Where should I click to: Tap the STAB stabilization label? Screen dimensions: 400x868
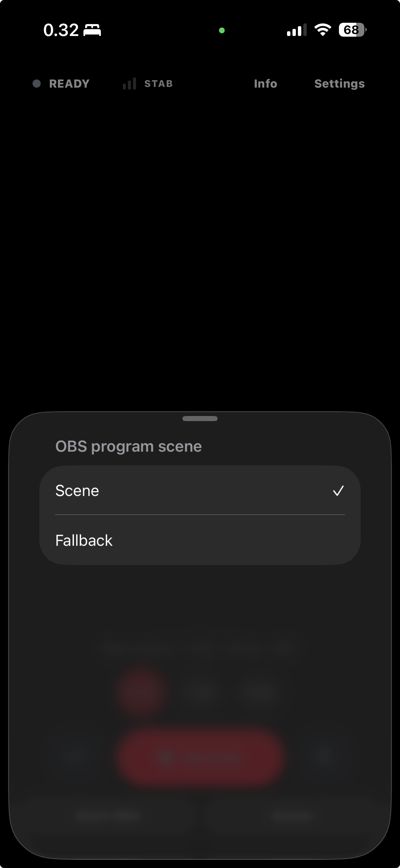click(158, 84)
